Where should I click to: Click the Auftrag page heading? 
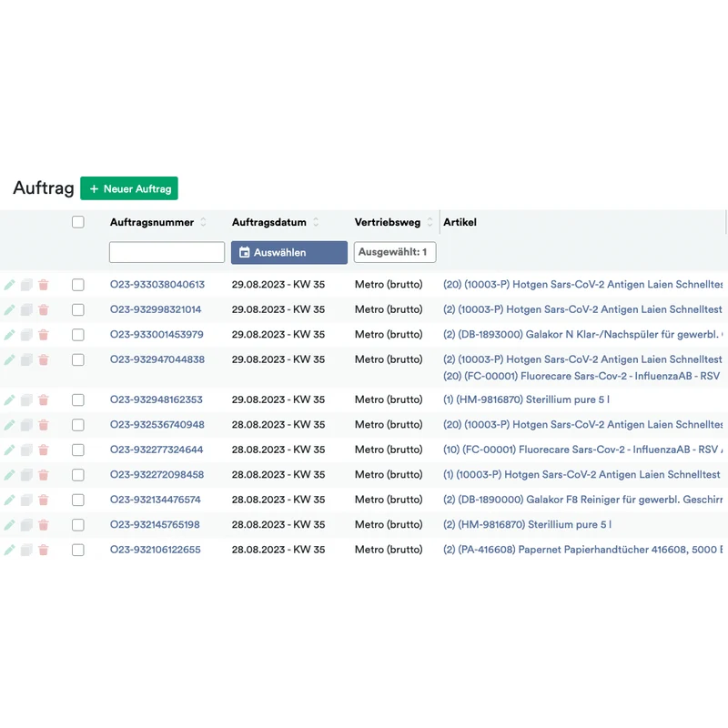[x=44, y=188]
